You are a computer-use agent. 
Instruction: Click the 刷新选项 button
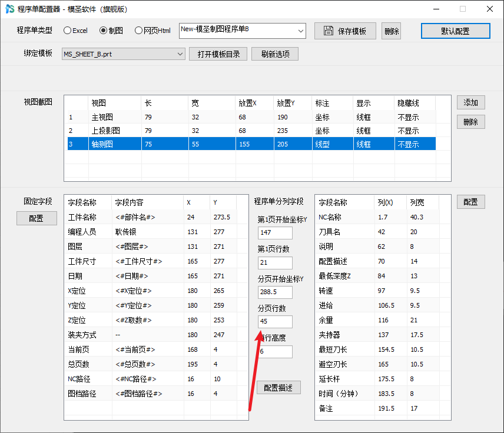[275, 54]
